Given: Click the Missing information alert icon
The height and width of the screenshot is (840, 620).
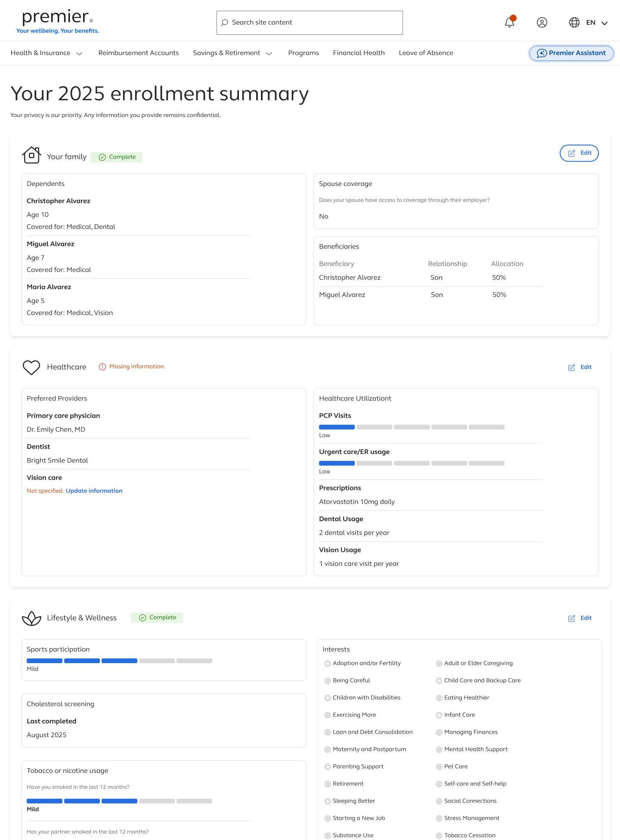Looking at the screenshot, I should pyautogui.click(x=102, y=367).
